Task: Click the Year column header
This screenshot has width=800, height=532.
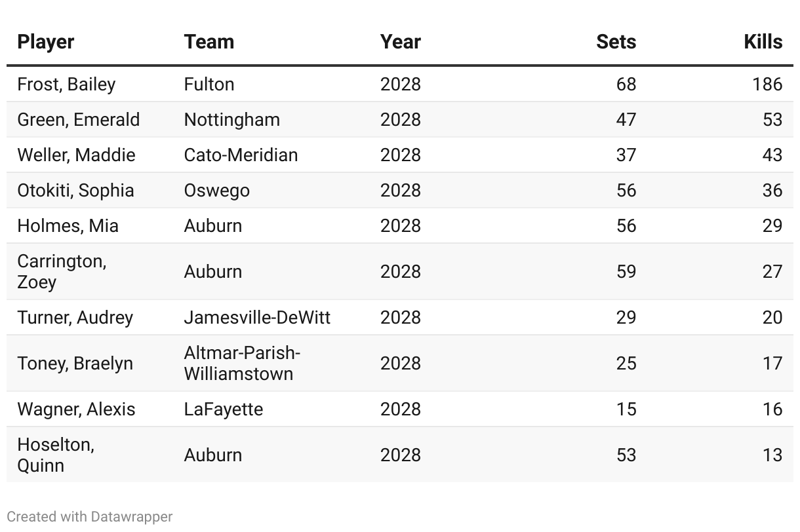Action: (400, 42)
